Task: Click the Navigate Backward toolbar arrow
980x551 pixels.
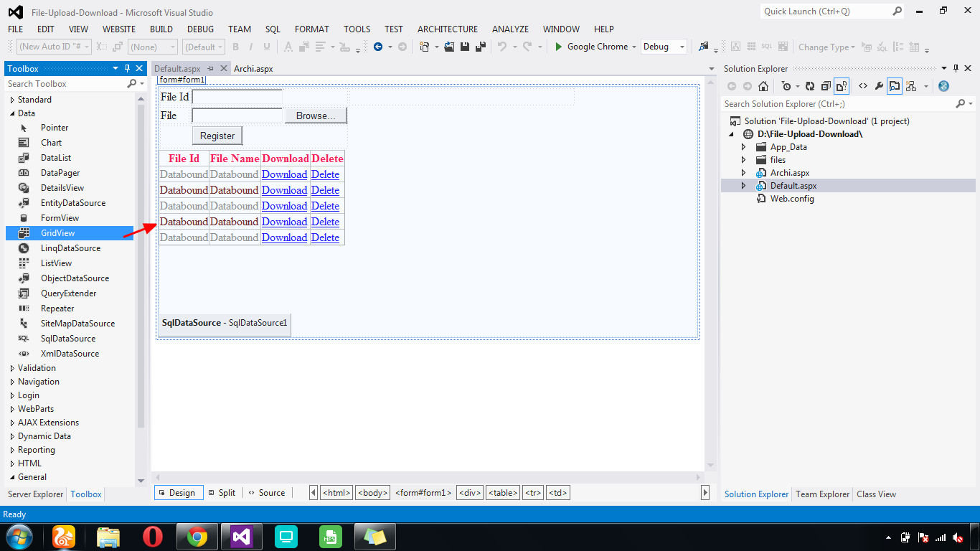Action: point(378,47)
